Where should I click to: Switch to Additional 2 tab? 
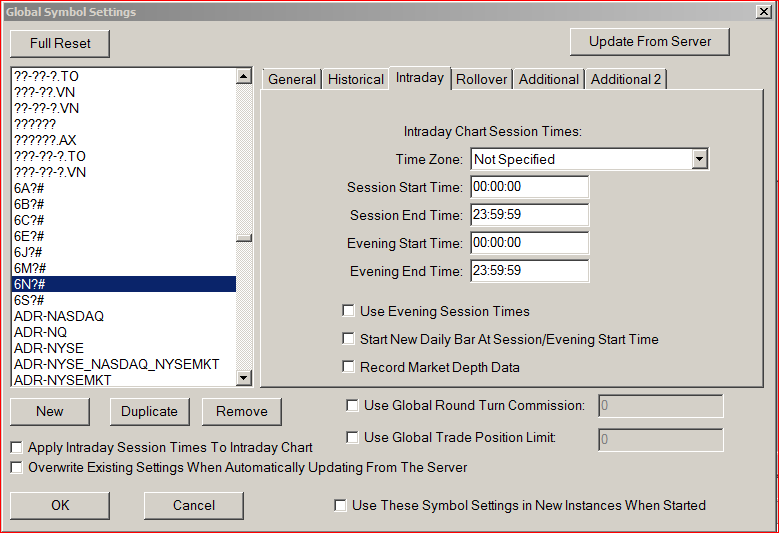626,79
